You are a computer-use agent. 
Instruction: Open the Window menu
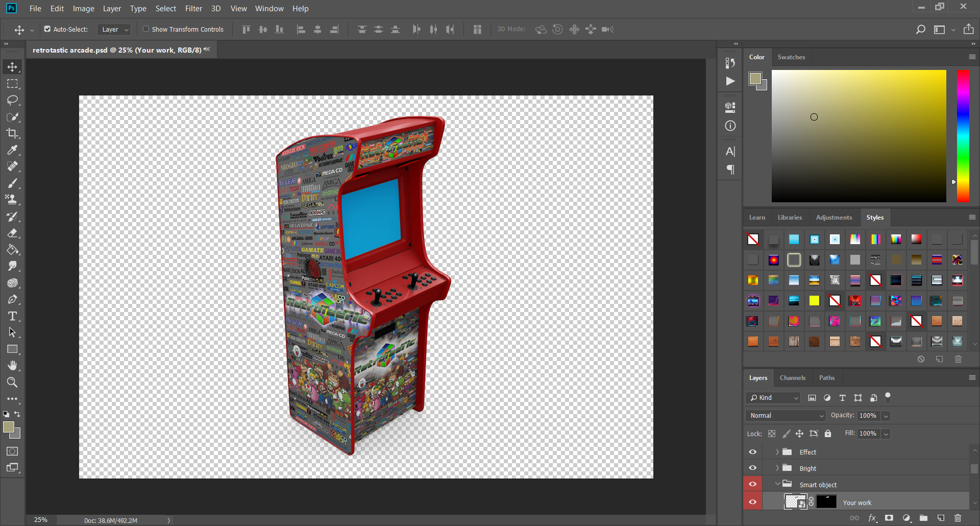click(x=269, y=9)
